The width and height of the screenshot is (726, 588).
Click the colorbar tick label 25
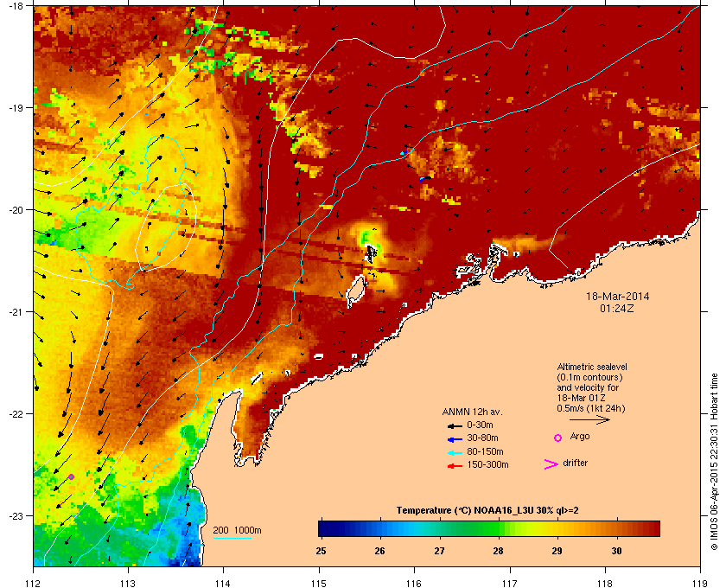321,551
